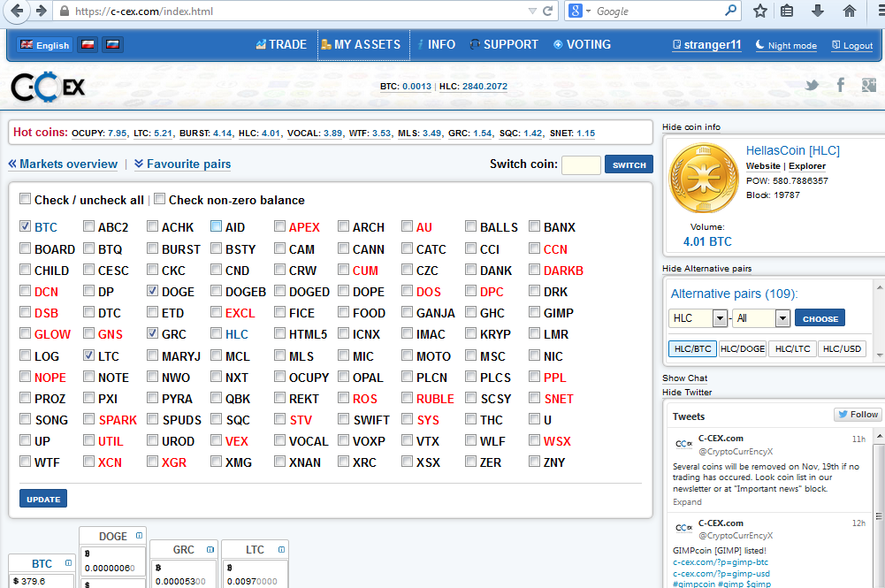Open the downloads arrow icon

817,11
